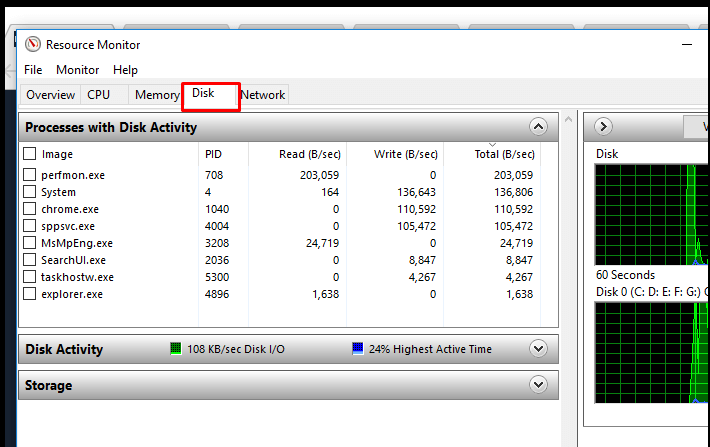
Task: Check the MsMpEng.exe checkbox
Action: (x=29, y=243)
